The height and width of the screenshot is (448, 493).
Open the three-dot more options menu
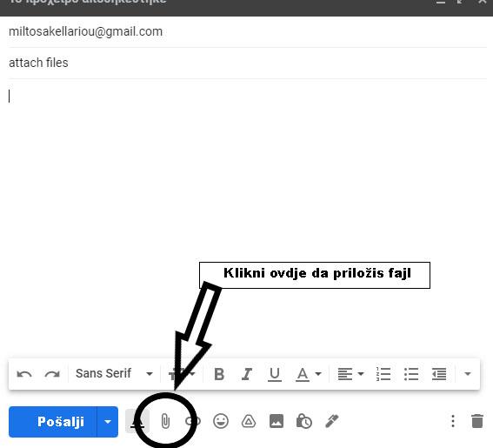point(453,421)
